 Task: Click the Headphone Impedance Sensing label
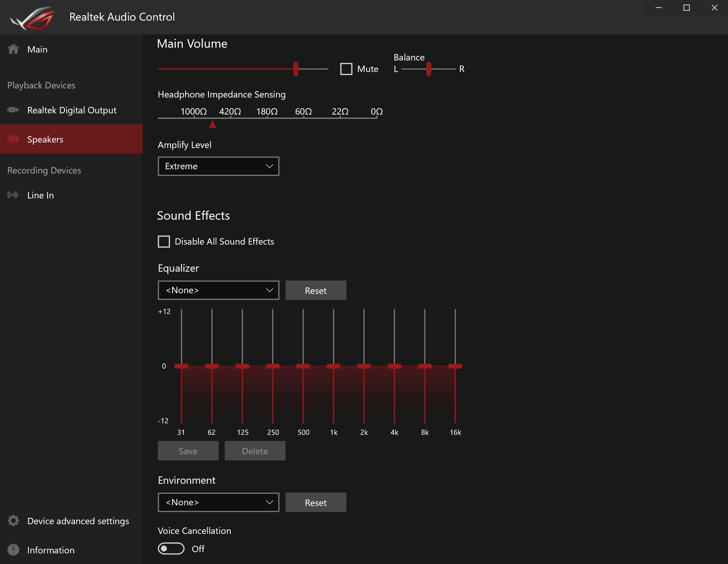tap(222, 94)
